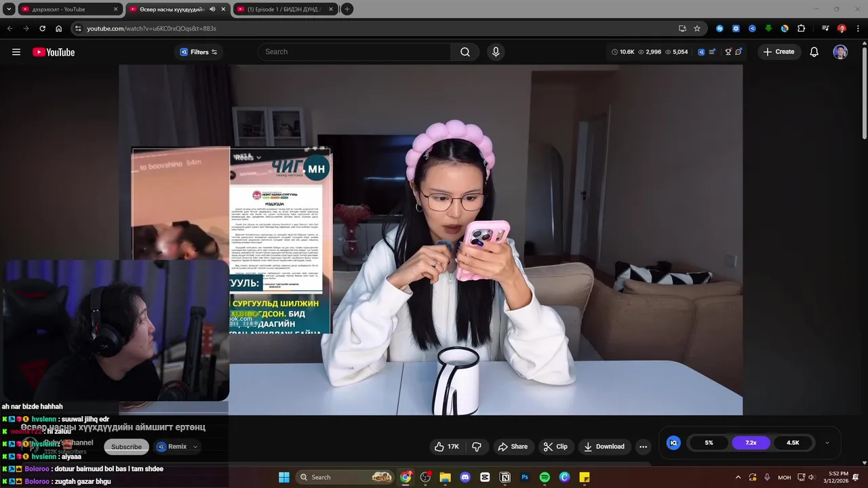868x488 pixels.
Task: Expand the vidIQ score panel chevron
Action: [827, 443]
